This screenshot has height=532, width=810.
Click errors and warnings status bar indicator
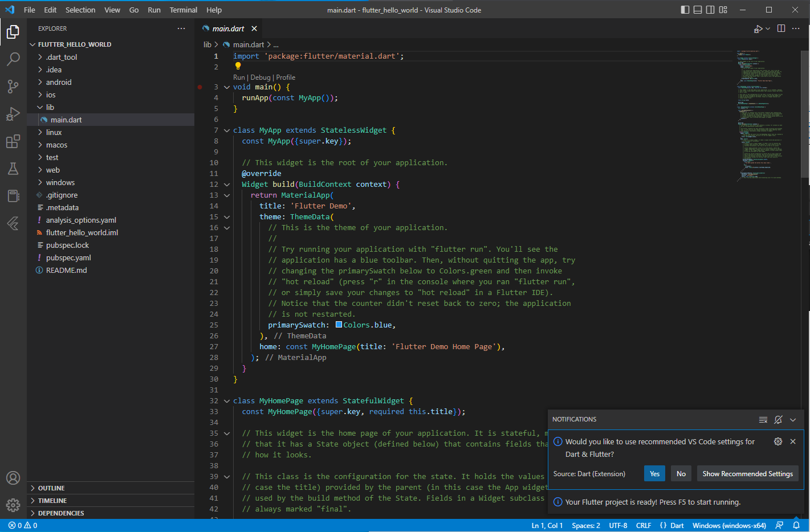[23, 526]
